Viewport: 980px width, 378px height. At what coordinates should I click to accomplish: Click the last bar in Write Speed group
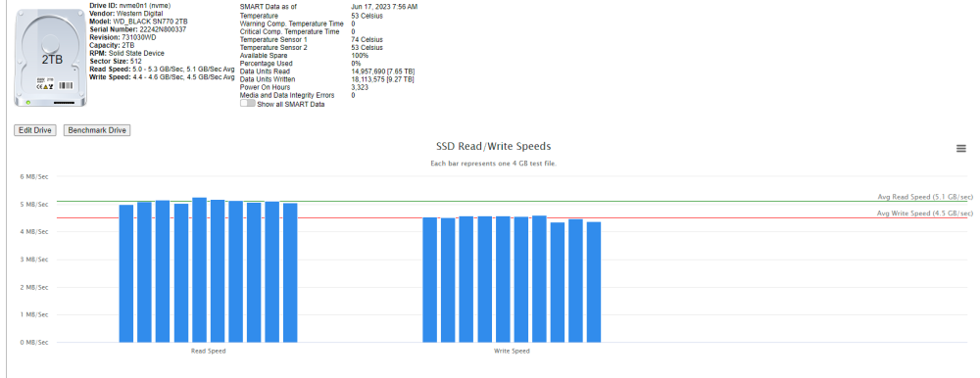click(x=594, y=282)
